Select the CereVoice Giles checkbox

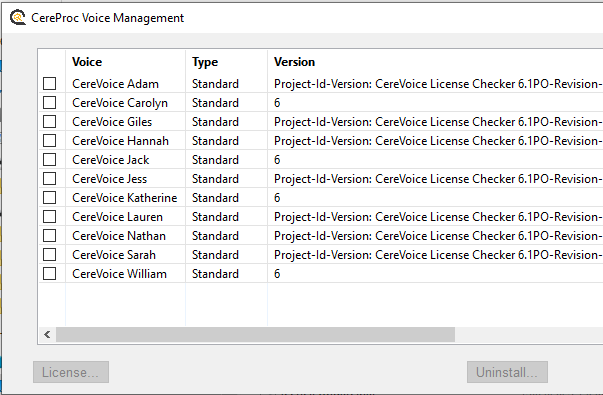point(50,122)
